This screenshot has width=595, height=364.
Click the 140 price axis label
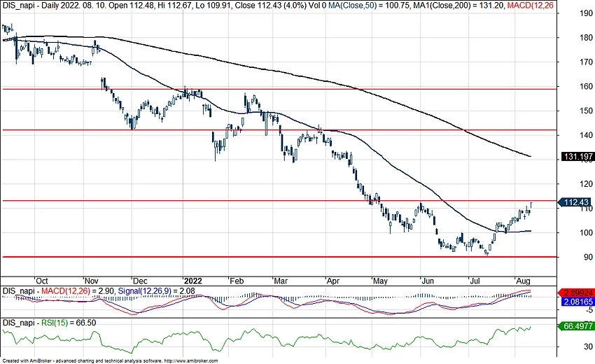click(x=586, y=135)
